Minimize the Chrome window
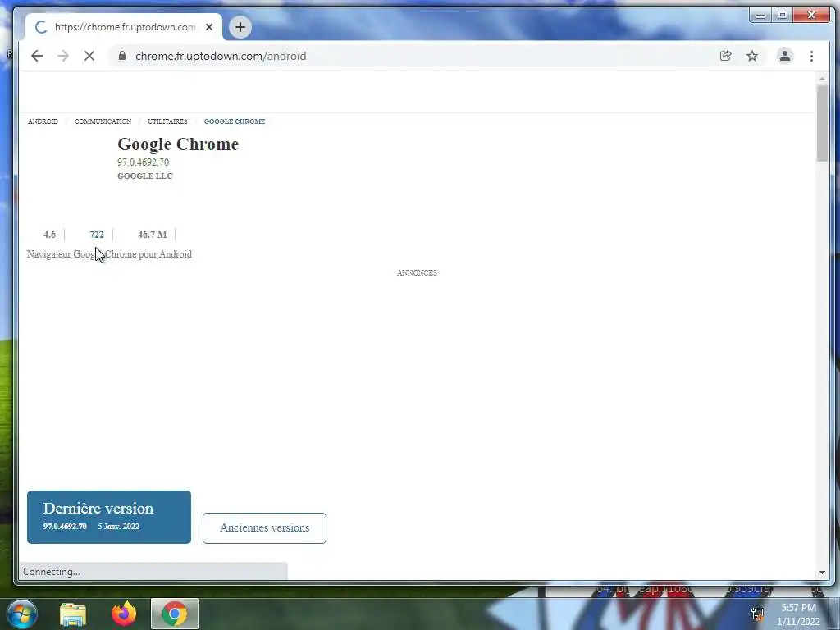 (x=760, y=15)
